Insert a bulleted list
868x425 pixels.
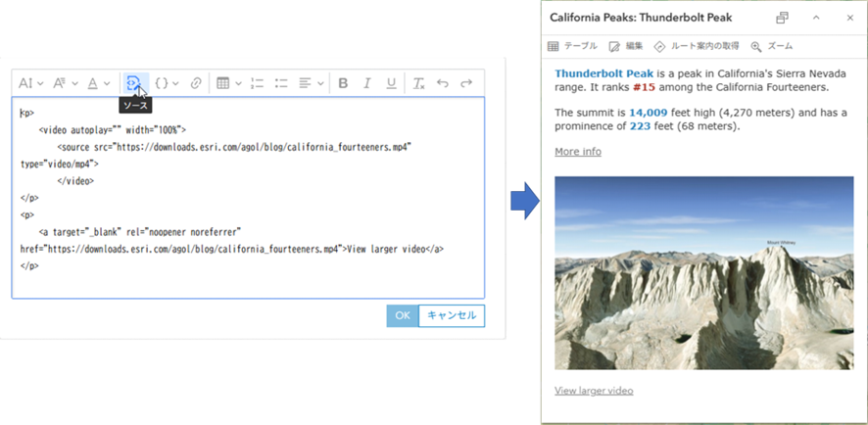tap(281, 83)
